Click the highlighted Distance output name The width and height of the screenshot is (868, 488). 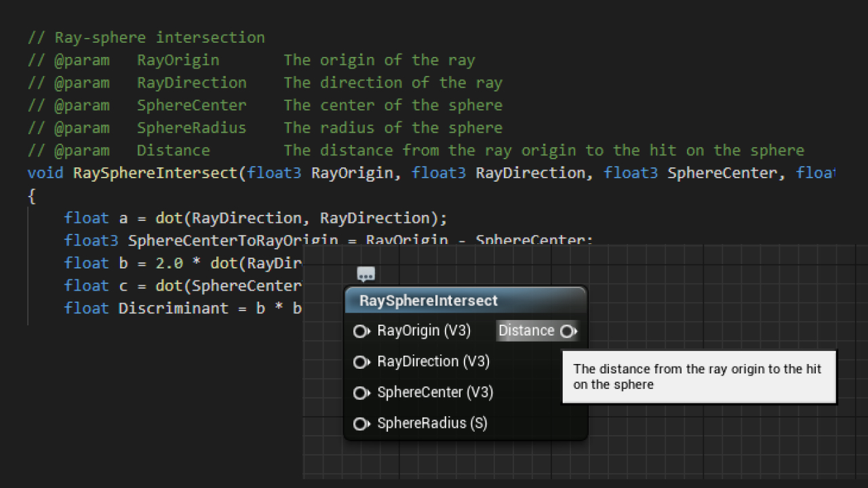pyautogui.click(x=526, y=330)
